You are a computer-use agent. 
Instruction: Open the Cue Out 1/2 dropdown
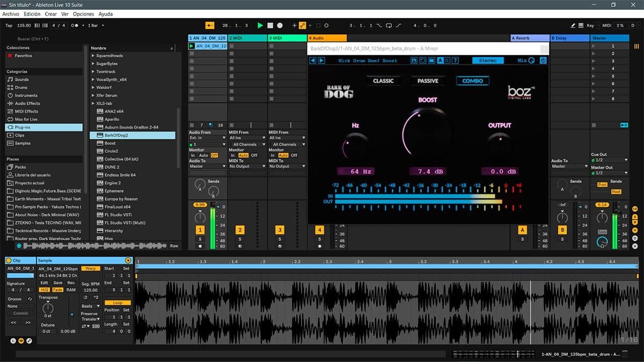[609, 160]
